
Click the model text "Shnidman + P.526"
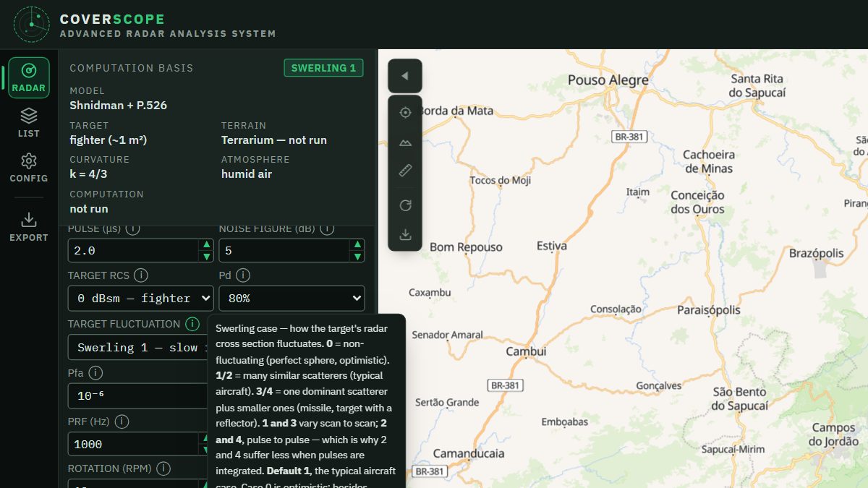[119, 105]
